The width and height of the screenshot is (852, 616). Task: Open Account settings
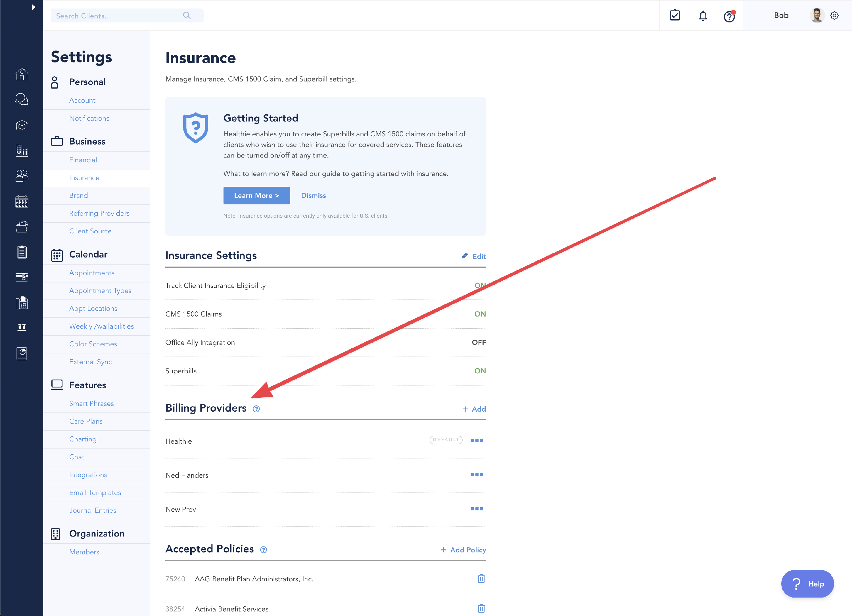(82, 100)
